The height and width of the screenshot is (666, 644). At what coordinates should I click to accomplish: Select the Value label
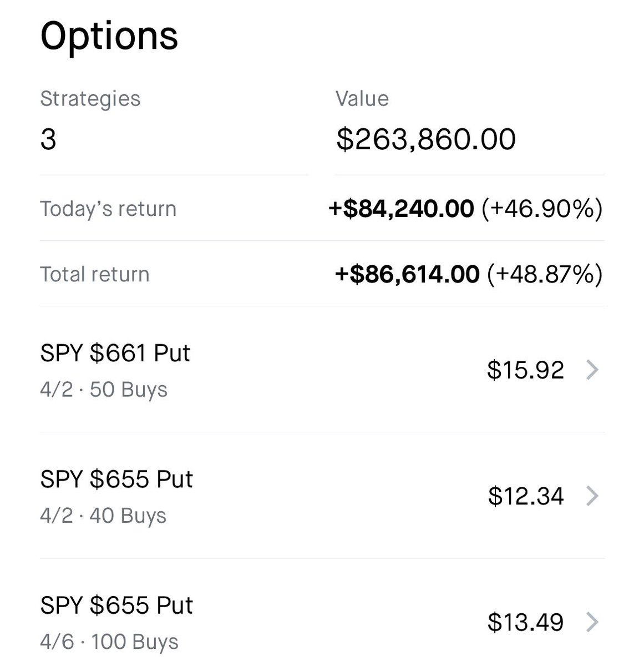(362, 99)
